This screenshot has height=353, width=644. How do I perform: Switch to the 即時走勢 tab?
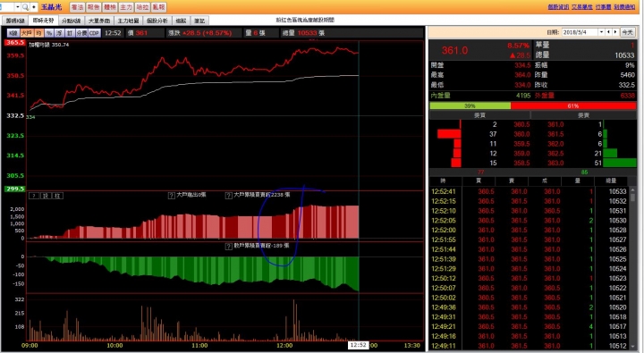tap(43, 21)
